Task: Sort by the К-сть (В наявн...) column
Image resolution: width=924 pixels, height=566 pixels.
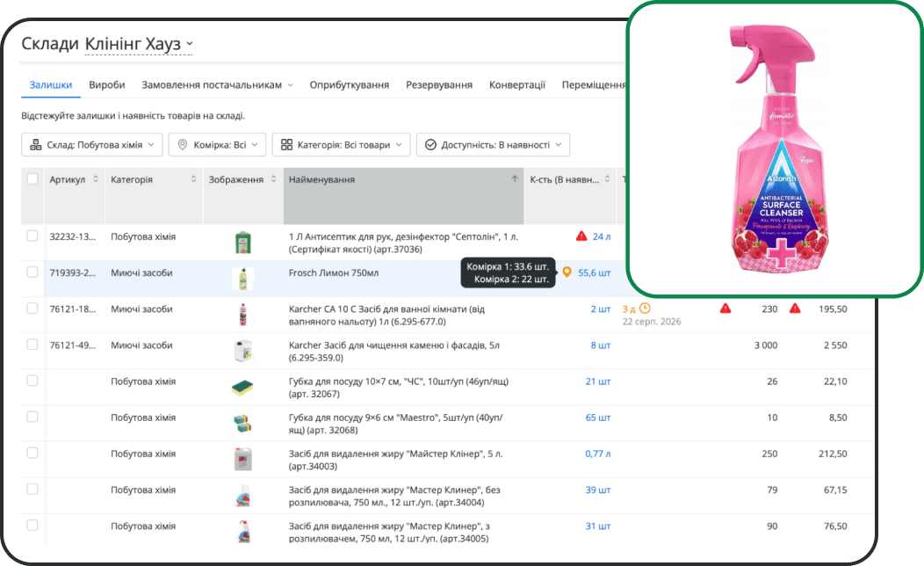Action: (607, 178)
